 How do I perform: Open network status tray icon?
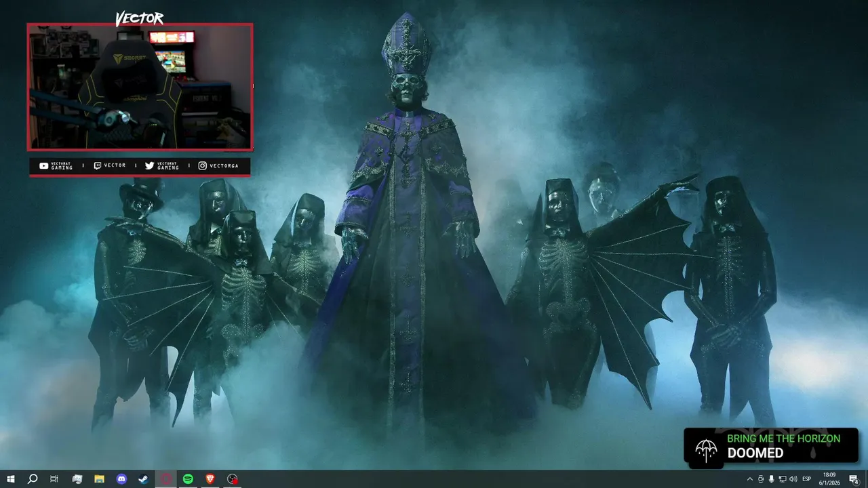click(x=782, y=479)
